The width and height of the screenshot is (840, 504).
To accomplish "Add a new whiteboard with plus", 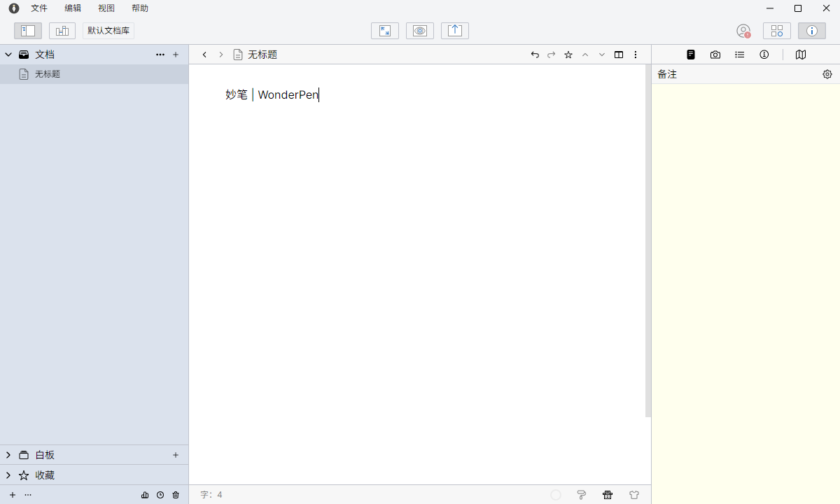I will click(176, 455).
